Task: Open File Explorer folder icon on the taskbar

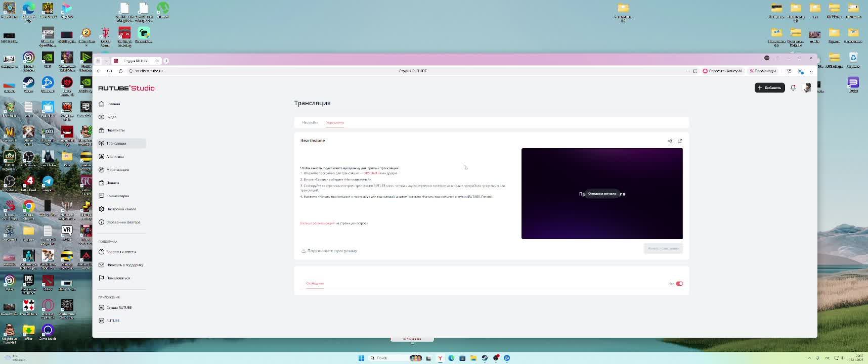Action: (473, 358)
